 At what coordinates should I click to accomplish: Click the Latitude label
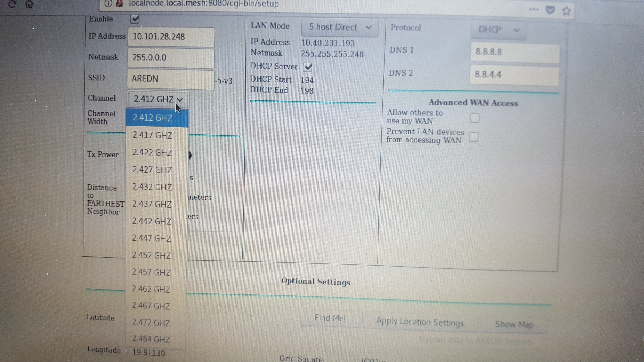point(100,318)
